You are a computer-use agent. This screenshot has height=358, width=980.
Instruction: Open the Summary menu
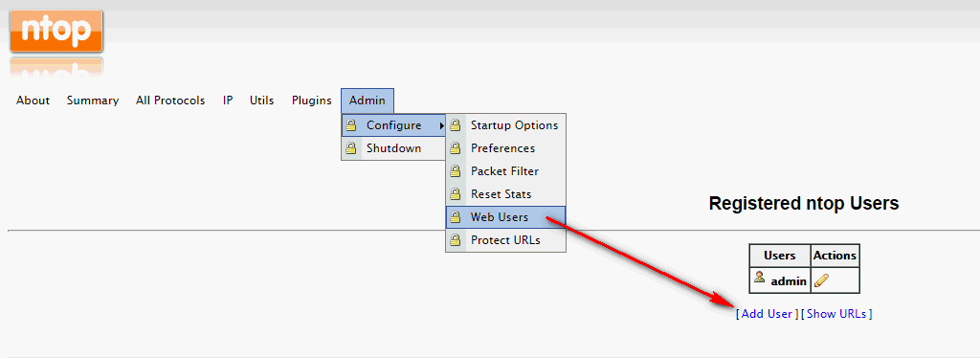(x=93, y=101)
